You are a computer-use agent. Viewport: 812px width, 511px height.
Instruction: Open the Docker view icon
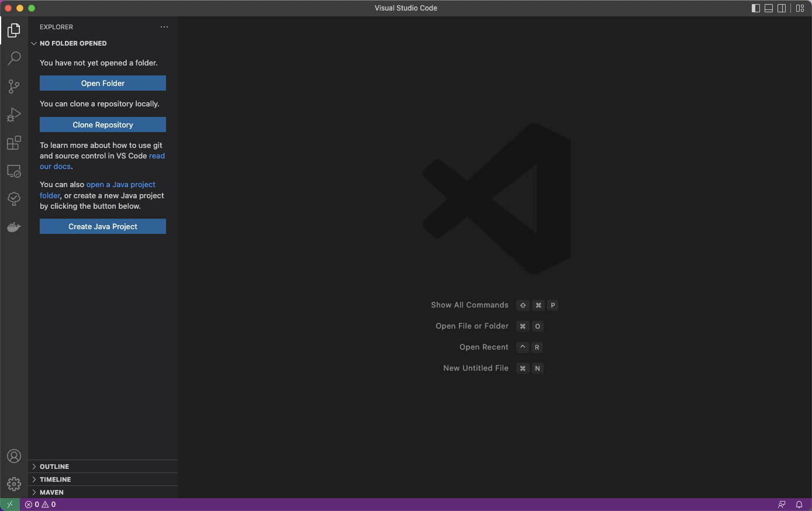coord(14,227)
